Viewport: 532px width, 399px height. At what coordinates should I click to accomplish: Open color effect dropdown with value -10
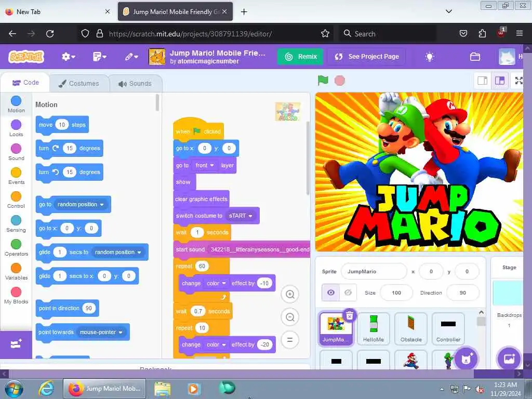(x=216, y=283)
